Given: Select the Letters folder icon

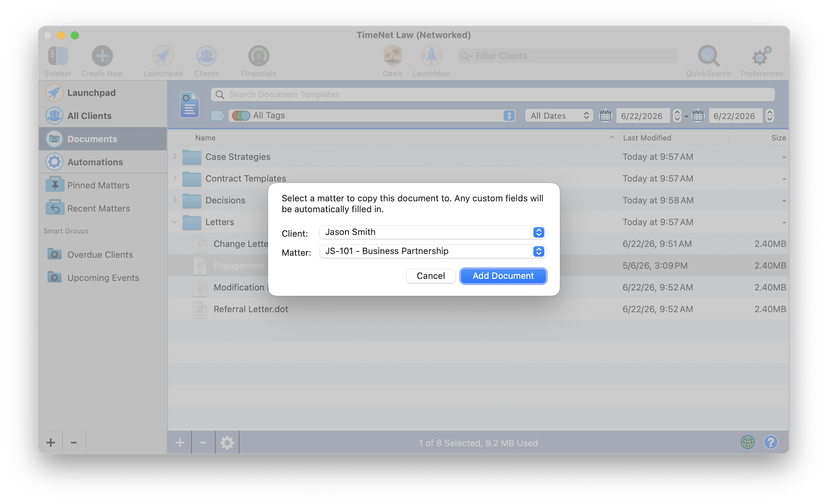Looking at the screenshot, I should click(x=192, y=222).
